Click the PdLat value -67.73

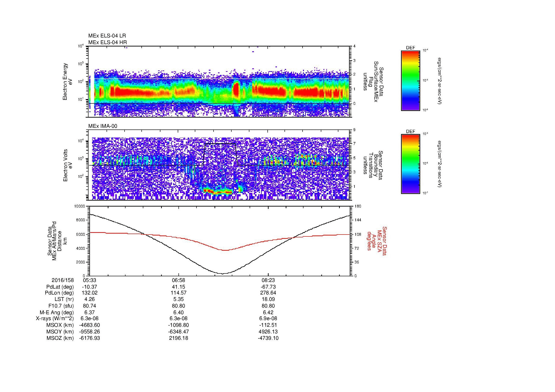pos(268,287)
